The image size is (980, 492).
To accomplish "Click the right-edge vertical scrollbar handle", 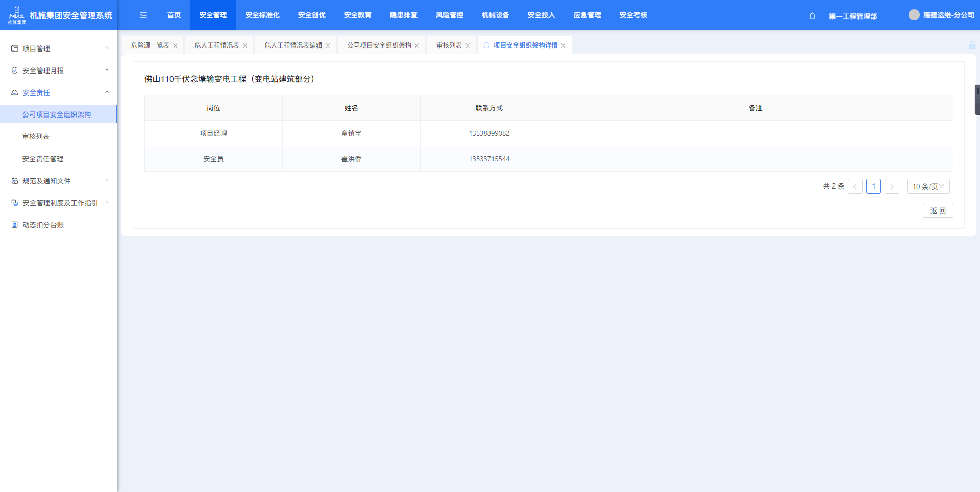I will 977,100.
